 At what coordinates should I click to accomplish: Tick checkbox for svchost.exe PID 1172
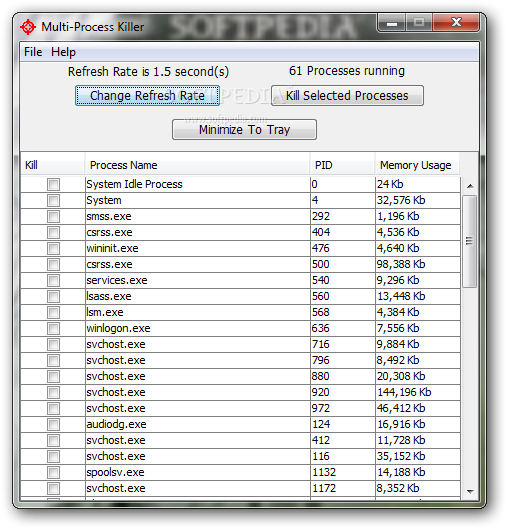(x=53, y=489)
